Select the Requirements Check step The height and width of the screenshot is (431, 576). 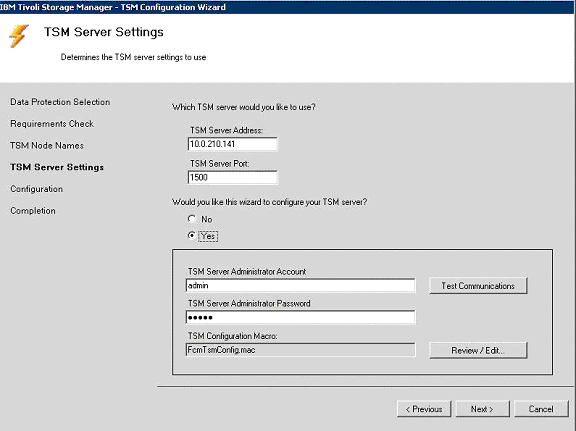pyautogui.click(x=52, y=124)
